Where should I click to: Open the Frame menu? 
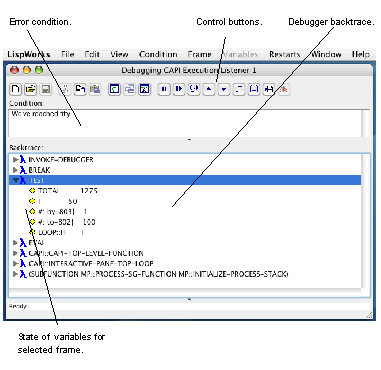(199, 54)
